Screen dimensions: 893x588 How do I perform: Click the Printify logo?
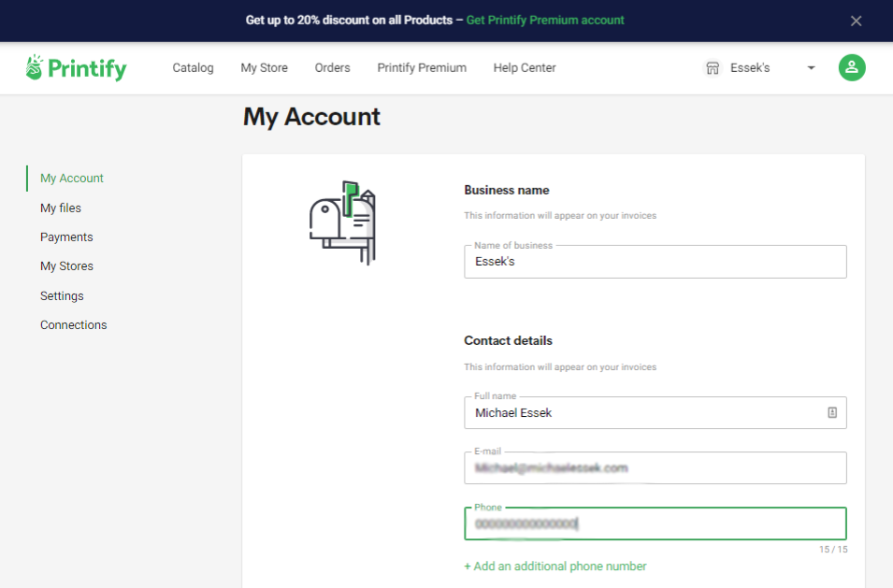pos(76,68)
